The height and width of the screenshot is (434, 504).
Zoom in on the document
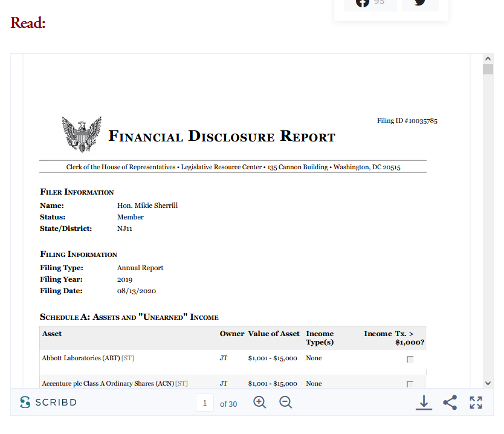point(259,402)
